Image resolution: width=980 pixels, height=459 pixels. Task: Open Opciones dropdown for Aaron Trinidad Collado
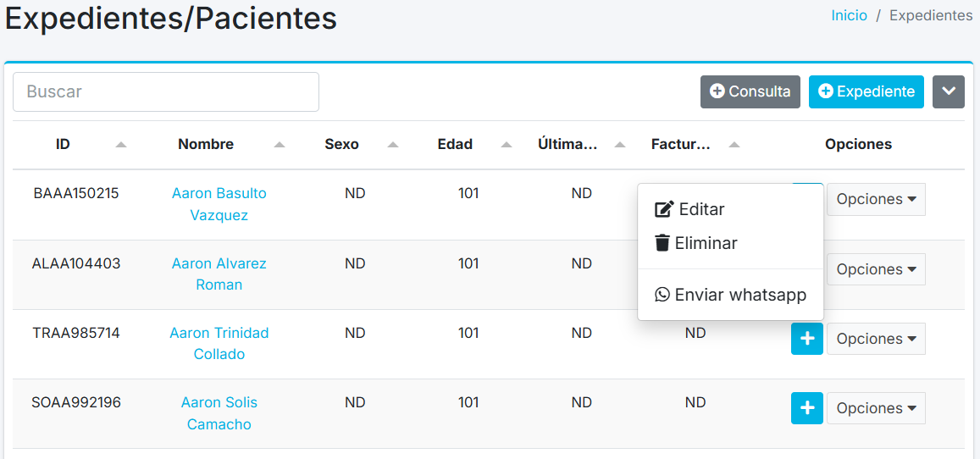pyautogui.click(x=876, y=339)
